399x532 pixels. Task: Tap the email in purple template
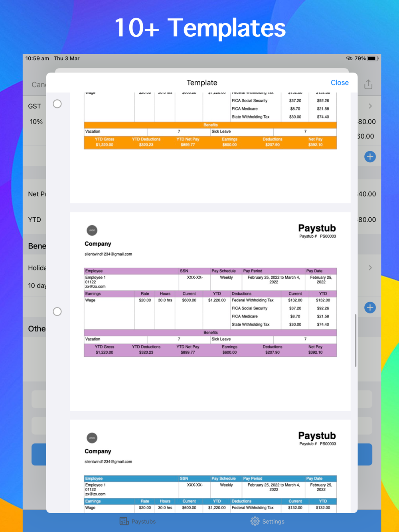pyautogui.click(x=108, y=254)
